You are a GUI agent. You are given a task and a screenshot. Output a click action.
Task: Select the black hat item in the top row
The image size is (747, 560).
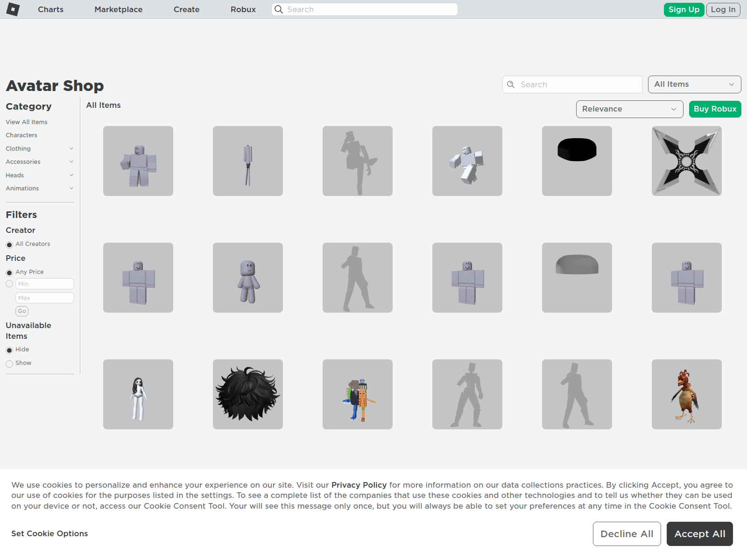click(x=577, y=161)
